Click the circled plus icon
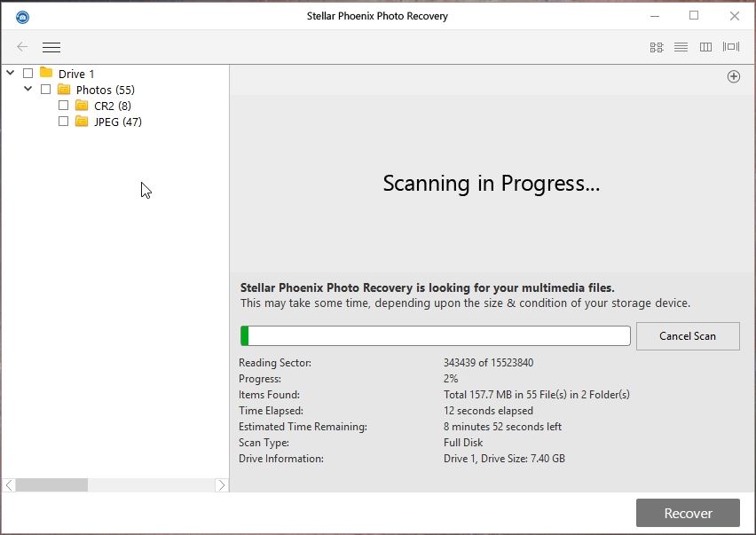Image resolution: width=756 pixels, height=535 pixels. [x=734, y=77]
